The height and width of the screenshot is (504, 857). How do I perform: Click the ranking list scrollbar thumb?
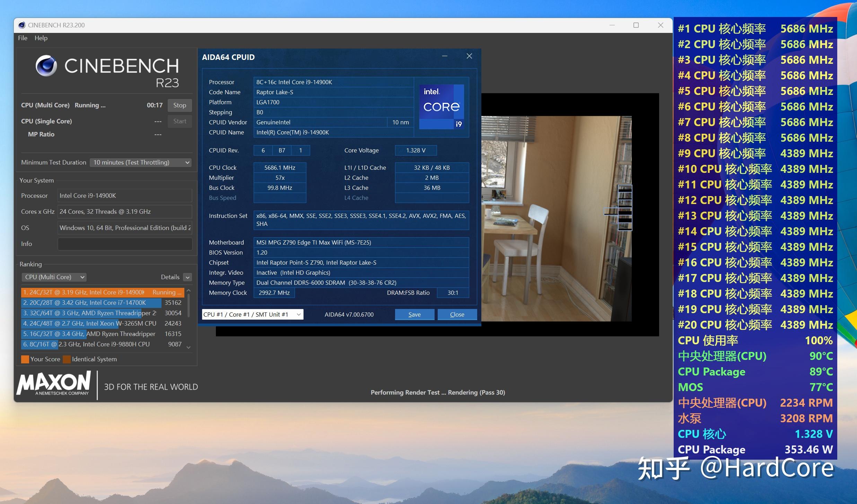(x=189, y=306)
